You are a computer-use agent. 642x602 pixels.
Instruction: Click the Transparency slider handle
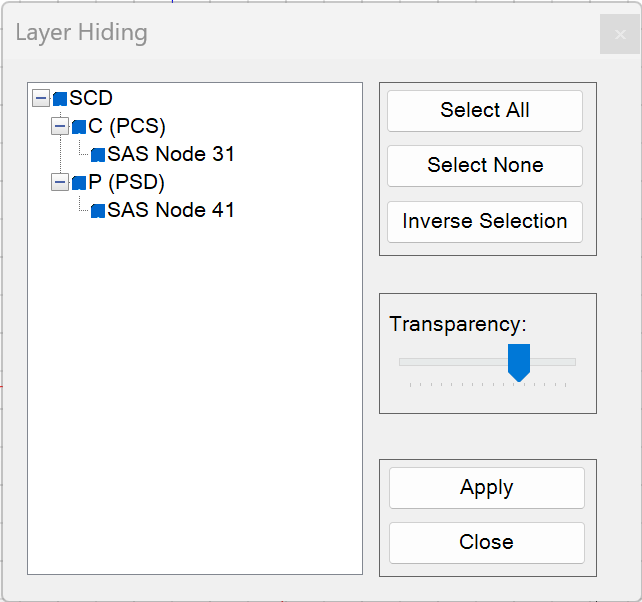pyautogui.click(x=519, y=362)
